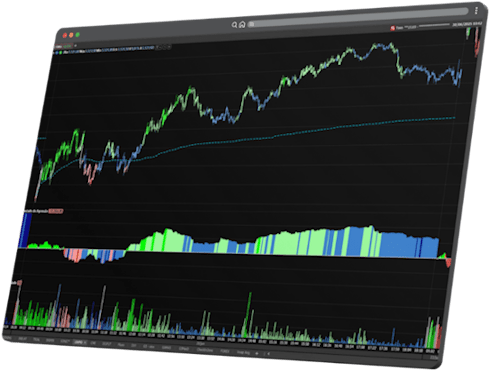Click the red S logo icon
Viewport: 489px width, 371px height.
[393, 28]
